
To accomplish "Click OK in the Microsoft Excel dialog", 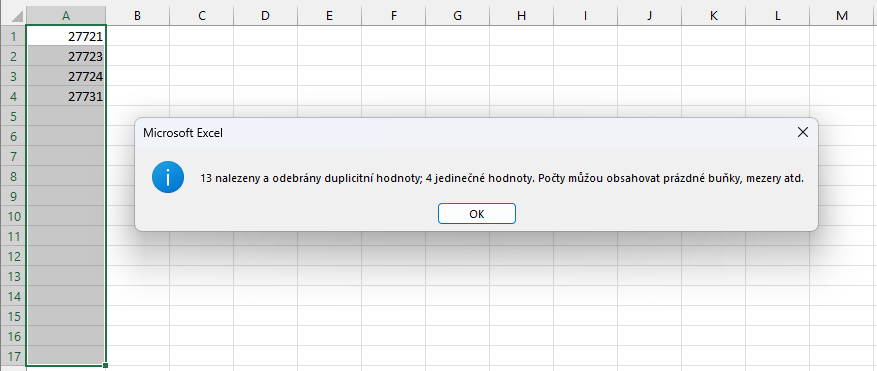I will 477,214.
